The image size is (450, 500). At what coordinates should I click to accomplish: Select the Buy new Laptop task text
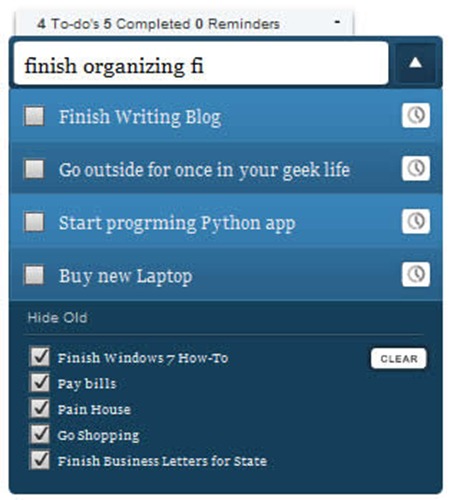pyautogui.click(x=125, y=276)
